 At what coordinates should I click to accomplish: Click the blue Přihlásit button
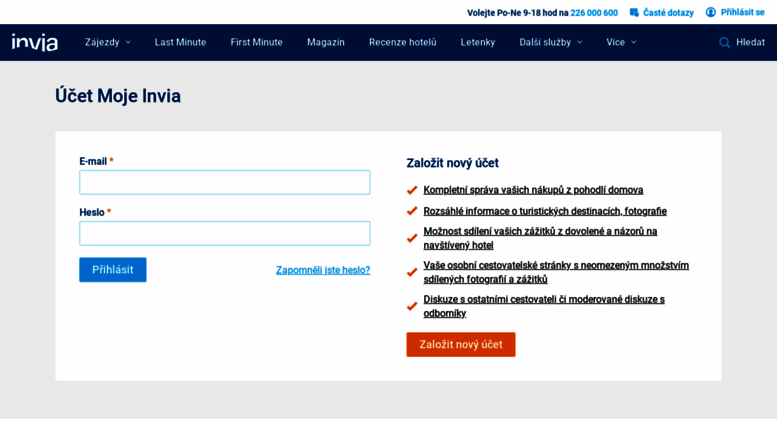112,269
